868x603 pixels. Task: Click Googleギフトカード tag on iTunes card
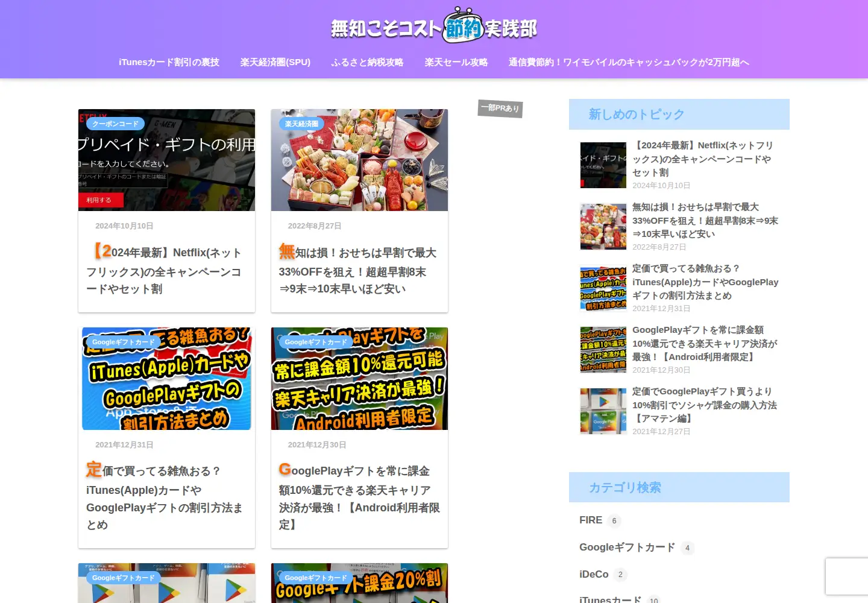pos(123,342)
